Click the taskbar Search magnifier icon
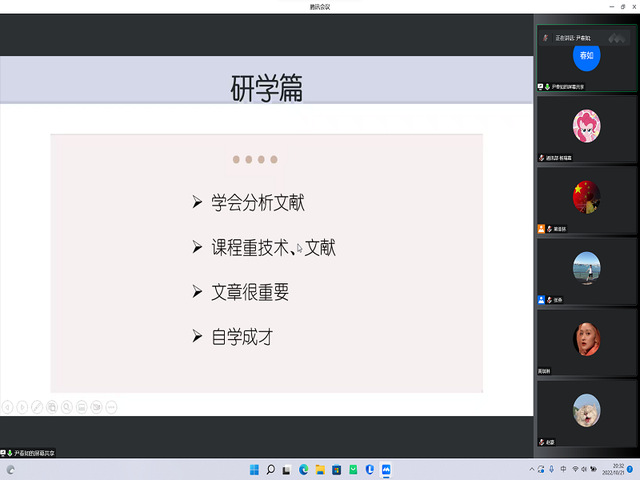 tap(268, 469)
